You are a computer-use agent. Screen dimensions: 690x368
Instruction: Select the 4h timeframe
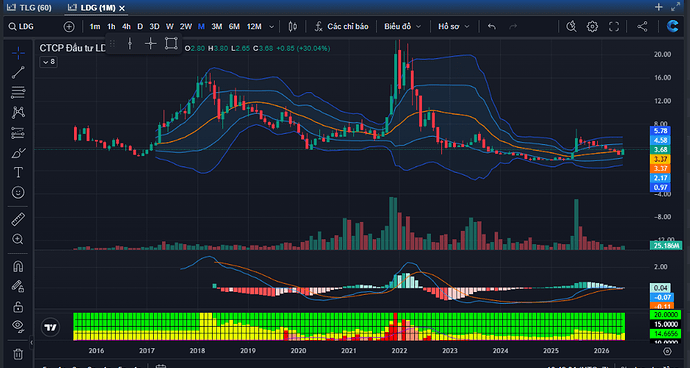click(x=126, y=26)
